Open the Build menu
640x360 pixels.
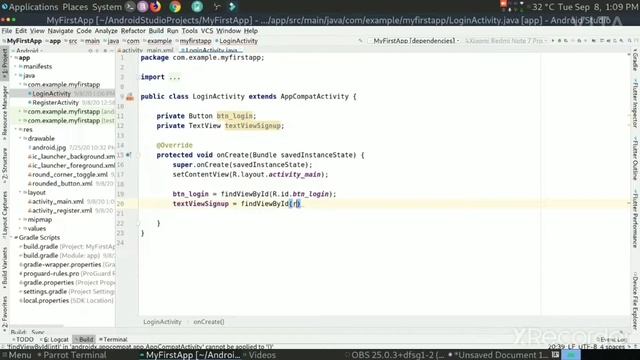coord(156,31)
